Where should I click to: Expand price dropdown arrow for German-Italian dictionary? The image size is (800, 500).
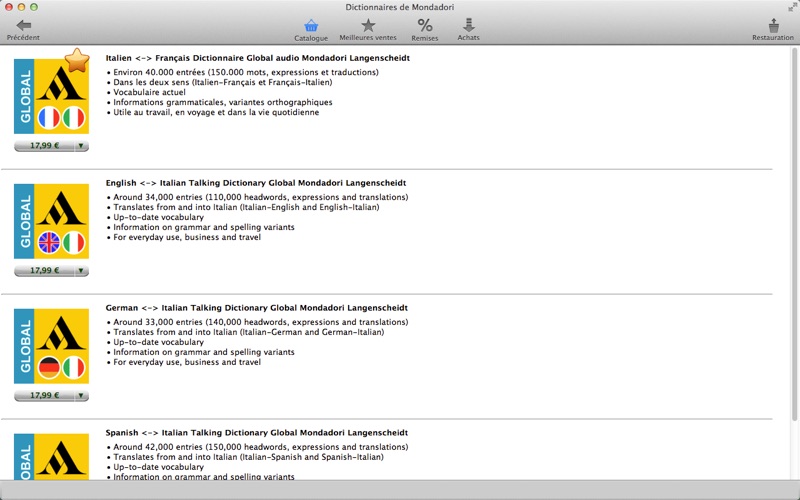[81, 396]
